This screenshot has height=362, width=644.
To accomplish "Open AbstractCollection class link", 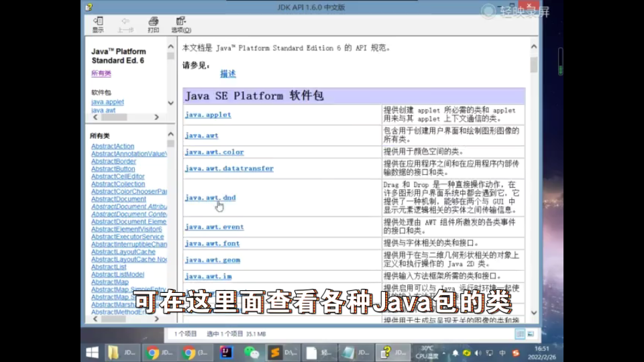I will [x=118, y=184].
